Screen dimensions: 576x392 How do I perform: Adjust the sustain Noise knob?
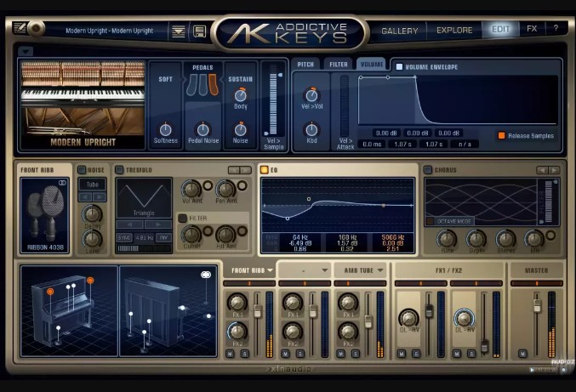240,129
